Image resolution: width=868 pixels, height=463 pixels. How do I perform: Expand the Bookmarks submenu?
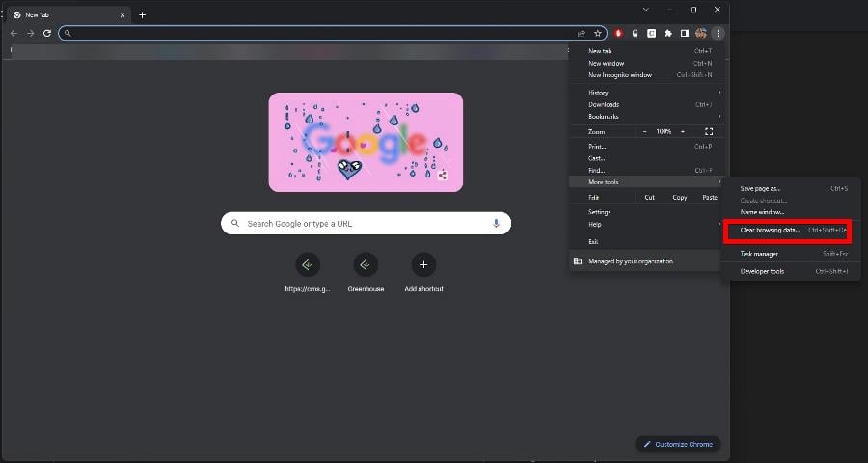point(645,117)
